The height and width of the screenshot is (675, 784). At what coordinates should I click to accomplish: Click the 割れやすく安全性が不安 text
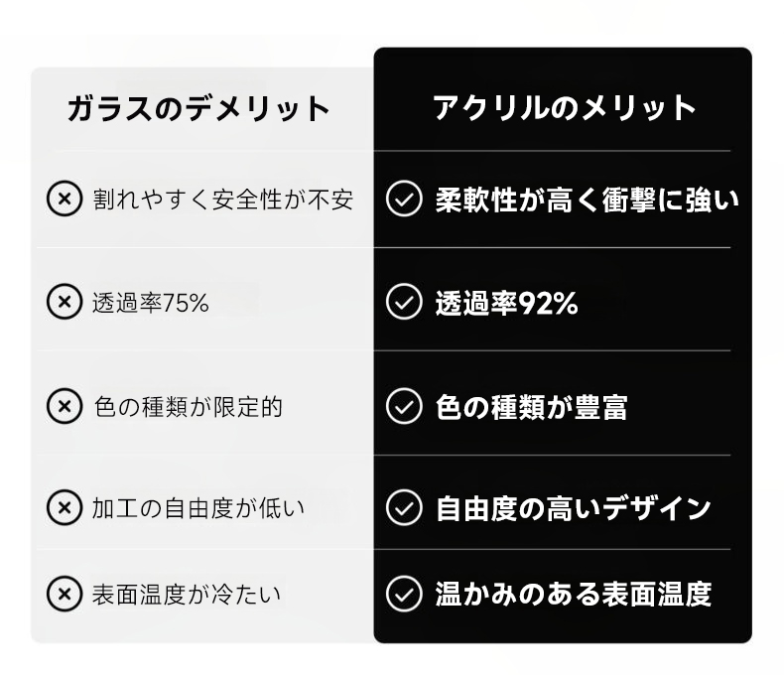click(222, 200)
